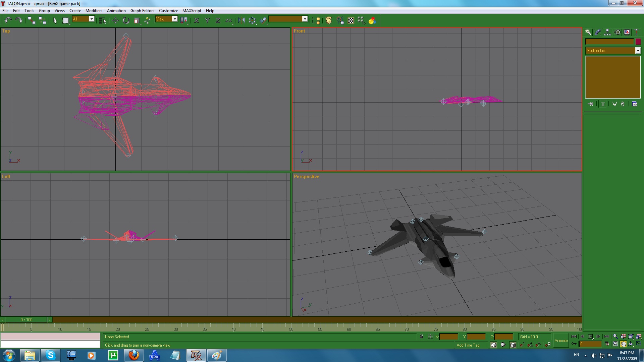Click the Add Time Tag field

472,345
